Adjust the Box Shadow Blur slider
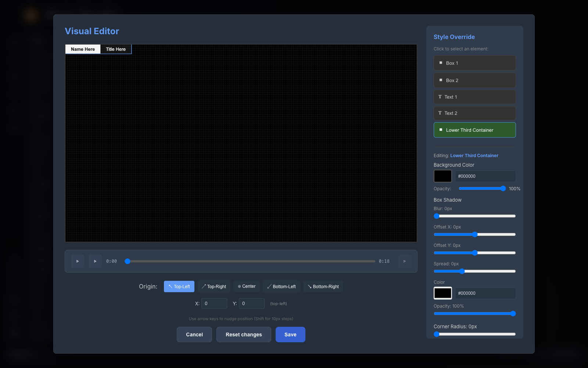This screenshot has height=368, width=588. coord(475,216)
